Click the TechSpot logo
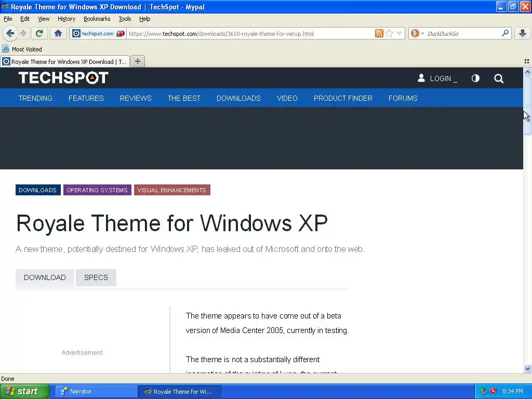Viewport: 532px width, 399px height. pos(63,78)
